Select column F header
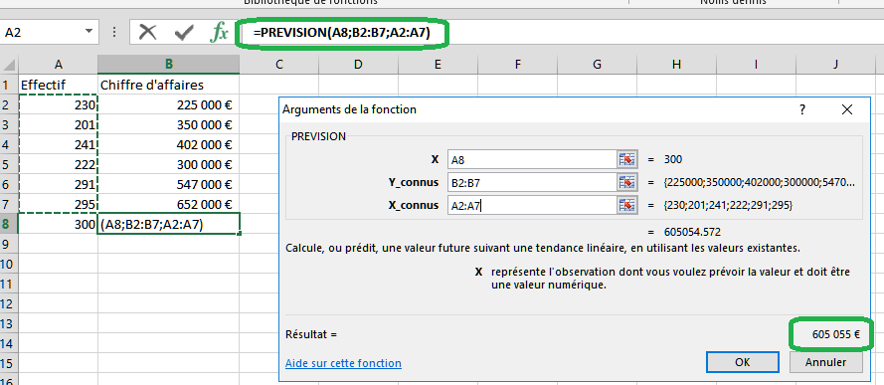The width and height of the screenshot is (884, 385). [518, 64]
